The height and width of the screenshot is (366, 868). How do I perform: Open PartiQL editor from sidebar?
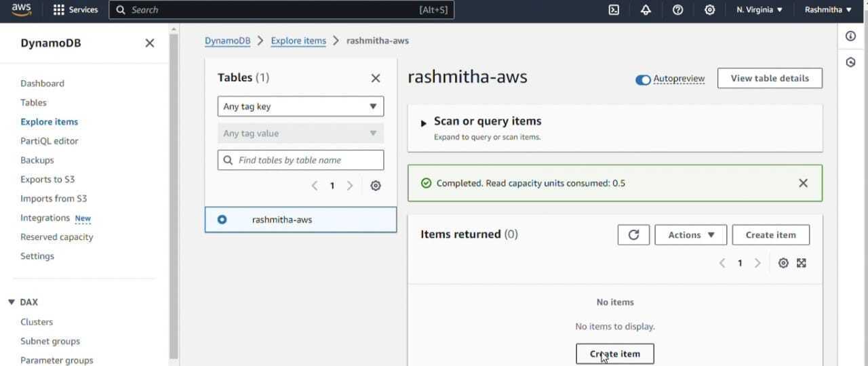pos(50,141)
